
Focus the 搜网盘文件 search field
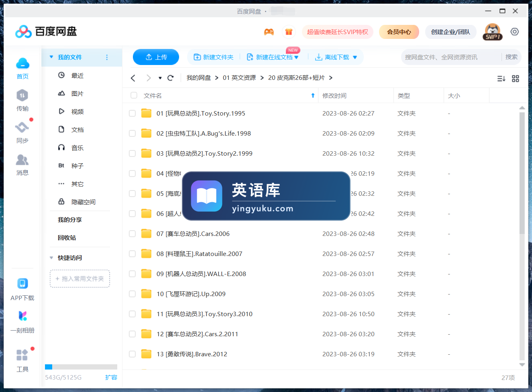tap(452, 57)
